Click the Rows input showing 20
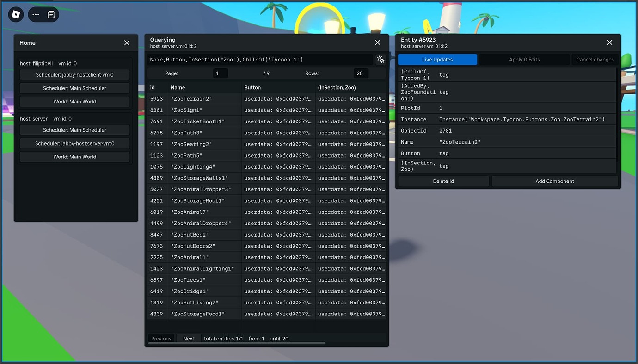 click(360, 73)
